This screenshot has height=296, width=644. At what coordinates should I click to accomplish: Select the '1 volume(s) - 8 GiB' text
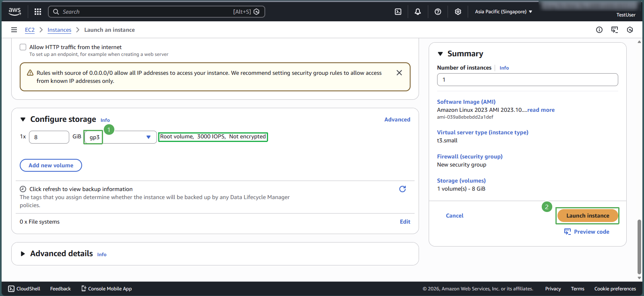click(x=461, y=189)
